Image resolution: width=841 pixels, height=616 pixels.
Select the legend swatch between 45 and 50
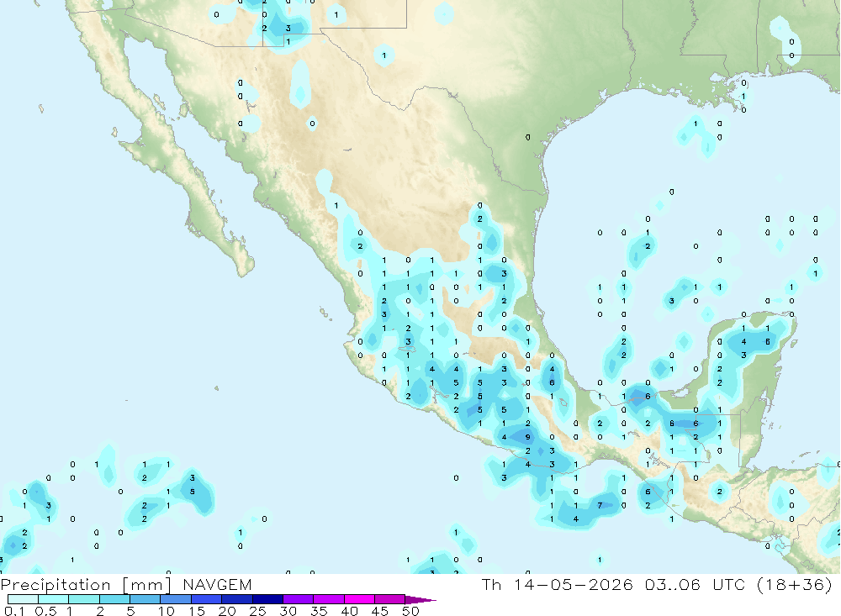(390, 599)
